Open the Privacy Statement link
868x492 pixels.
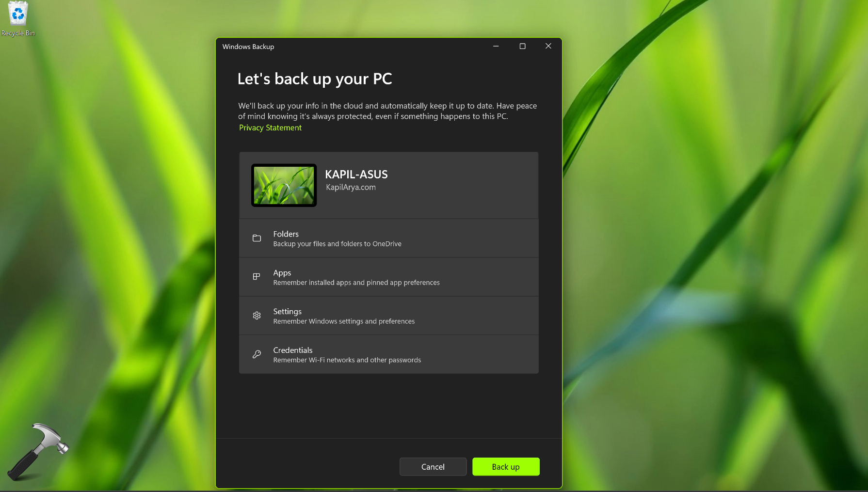pyautogui.click(x=270, y=127)
